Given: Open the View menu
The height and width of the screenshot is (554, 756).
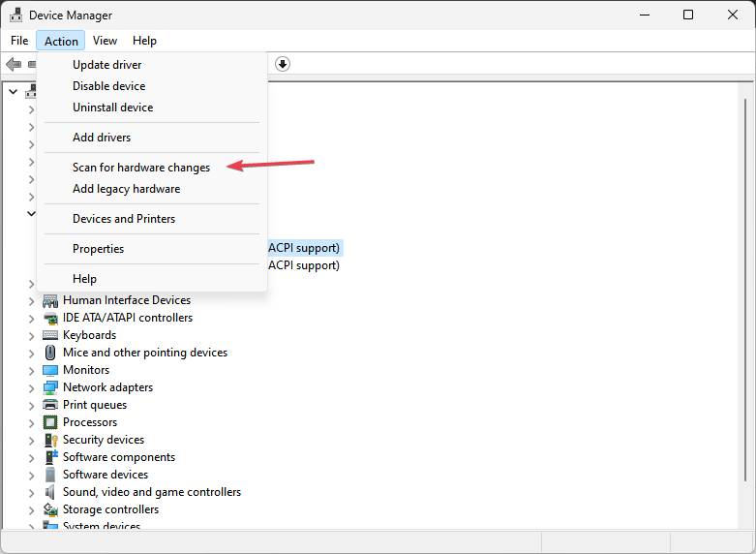Looking at the screenshot, I should tap(105, 41).
